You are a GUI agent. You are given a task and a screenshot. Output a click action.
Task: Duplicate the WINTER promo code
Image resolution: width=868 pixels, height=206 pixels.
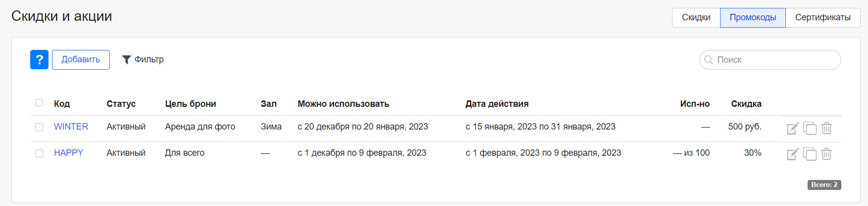point(810,128)
